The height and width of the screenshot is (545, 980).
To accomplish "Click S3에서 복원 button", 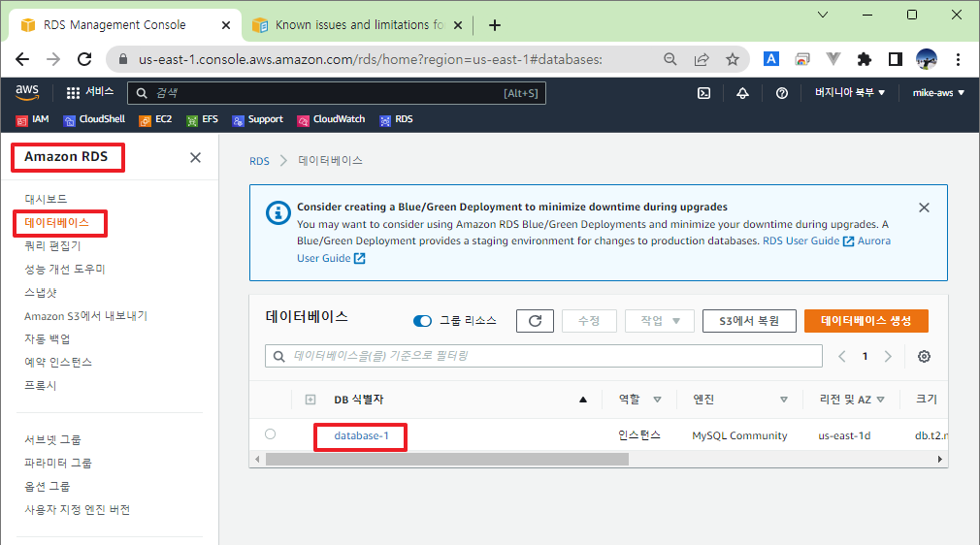I will pyautogui.click(x=749, y=321).
